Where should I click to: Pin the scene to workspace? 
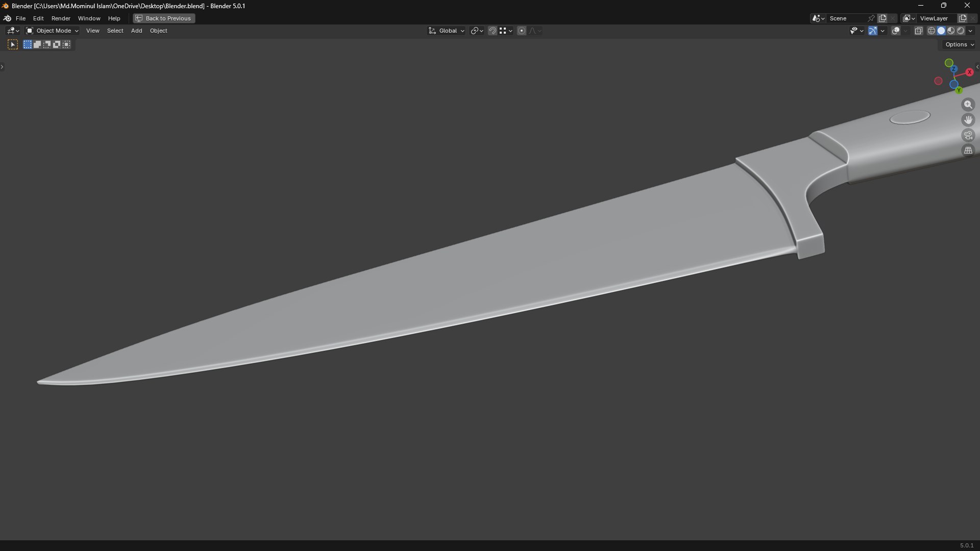pos(871,18)
